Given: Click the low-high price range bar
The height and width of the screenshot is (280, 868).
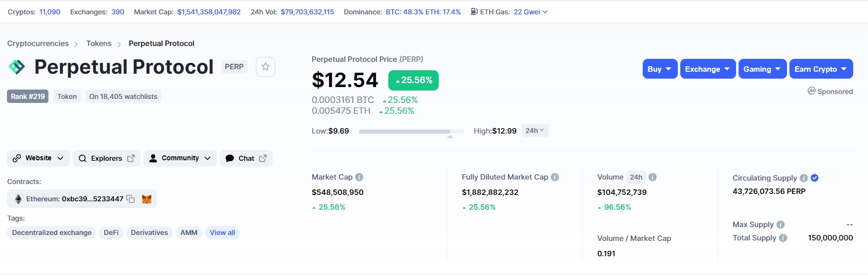Looking at the screenshot, I should [x=411, y=132].
